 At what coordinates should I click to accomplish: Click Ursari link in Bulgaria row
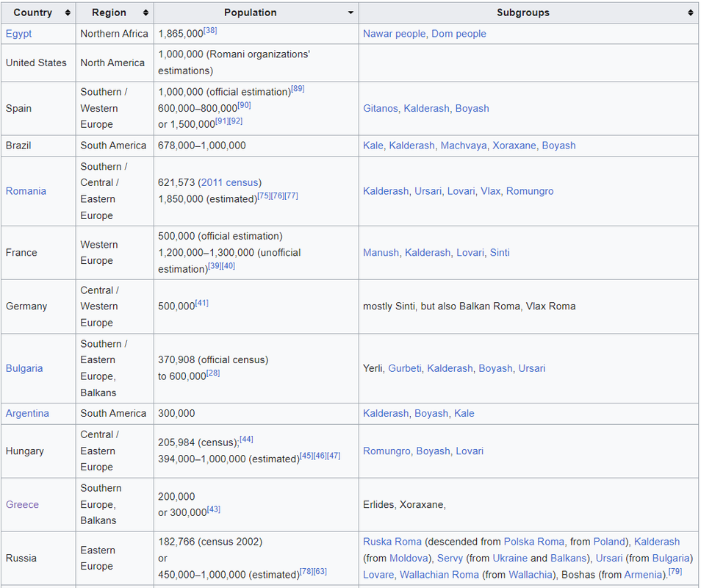532,368
